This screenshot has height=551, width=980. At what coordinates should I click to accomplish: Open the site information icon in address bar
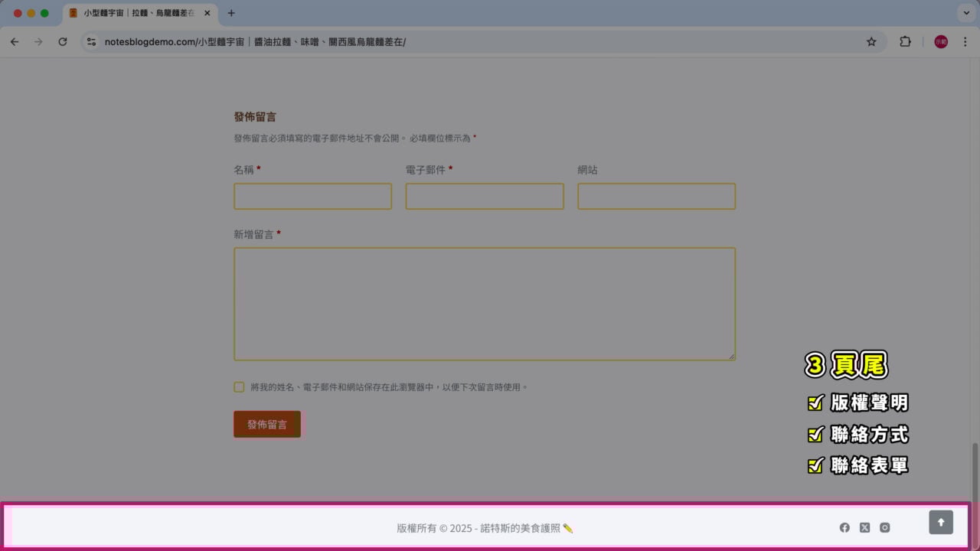point(91,42)
